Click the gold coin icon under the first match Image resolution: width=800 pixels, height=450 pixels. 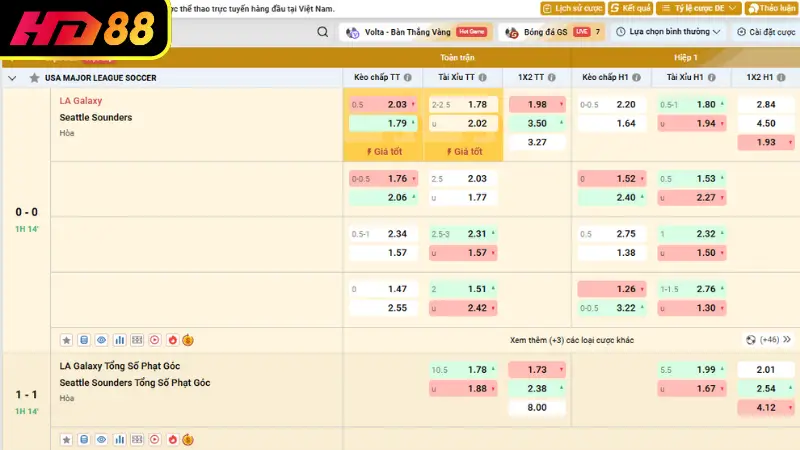188,340
